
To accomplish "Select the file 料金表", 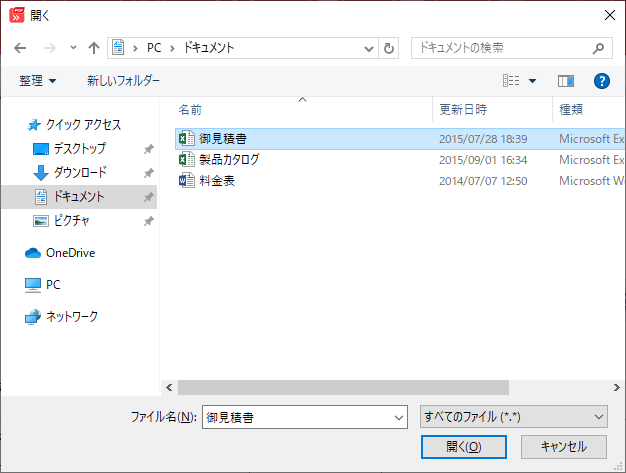I will 217,181.
